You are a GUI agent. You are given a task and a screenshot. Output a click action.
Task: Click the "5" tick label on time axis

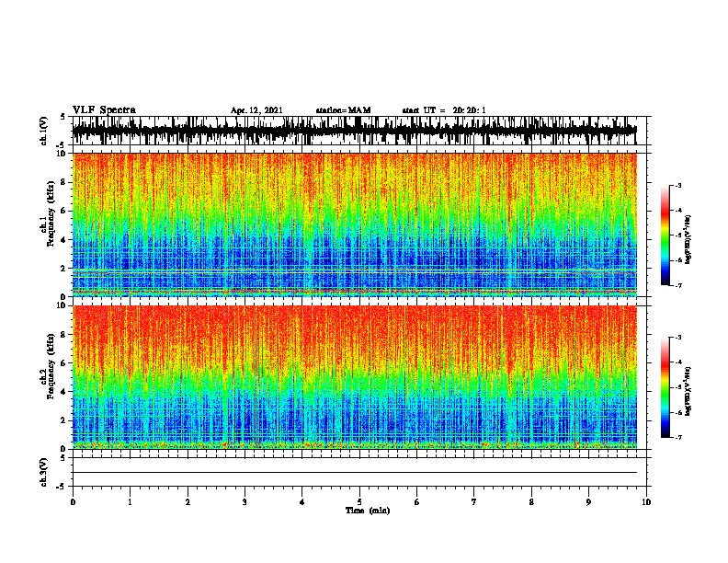click(x=359, y=501)
